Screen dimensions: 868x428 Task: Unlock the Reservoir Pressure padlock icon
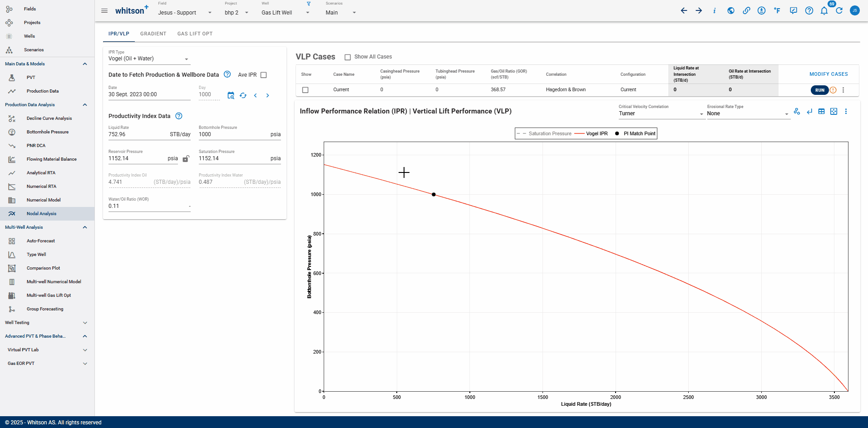186,158
